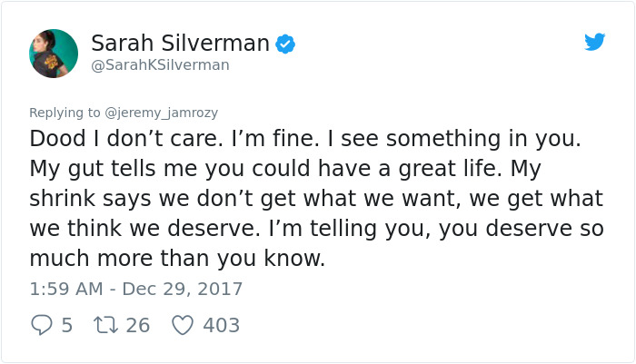Open the 1:59 AM timestamp link
The height and width of the screenshot is (364, 636).
(136, 289)
